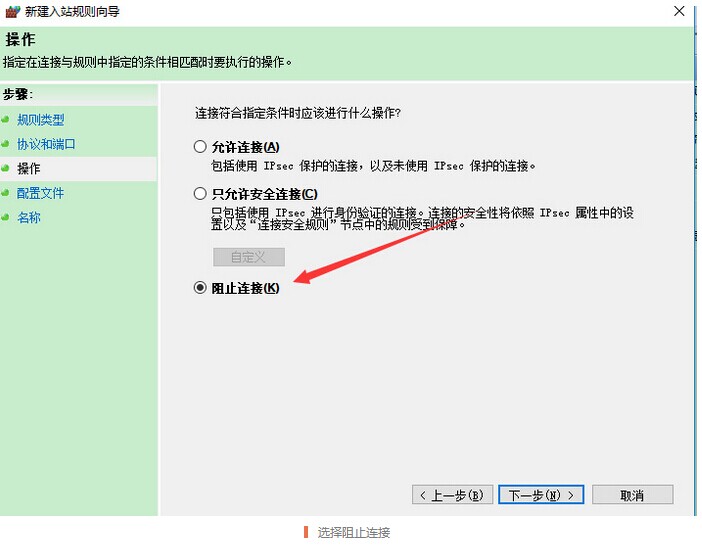Viewport: 702px width, 552px height.
Task: Open the 规则类型 step in sidebar
Action: pos(41,120)
